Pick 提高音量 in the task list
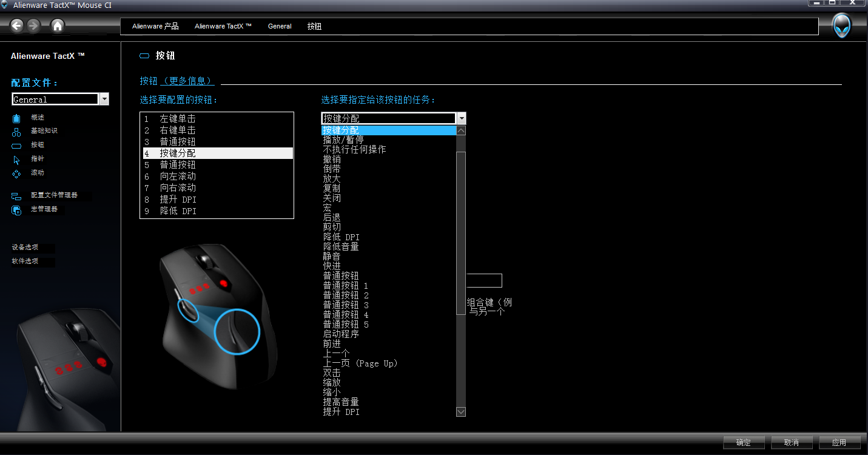Screen dimensions: 868x455 pos(389,402)
